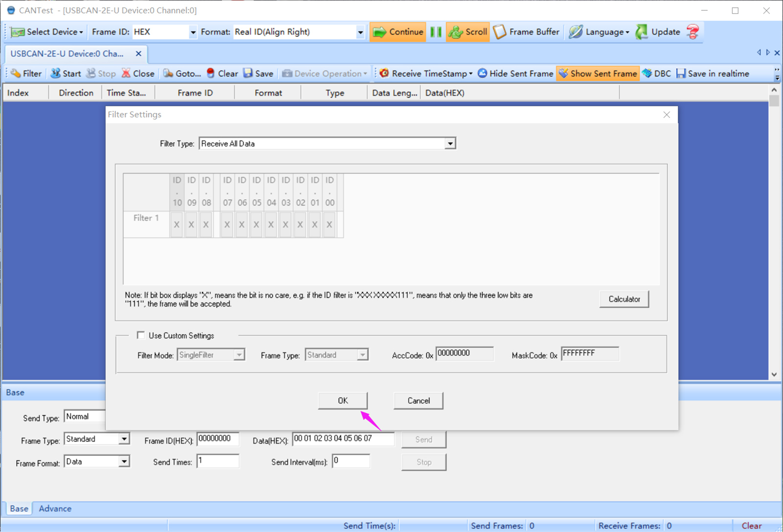Viewport: 783px width, 532px height.
Task: Enable Use Custom Settings checkbox
Action: point(141,335)
